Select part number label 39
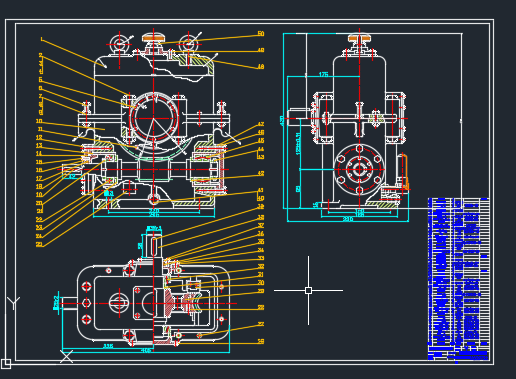 (x=261, y=207)
